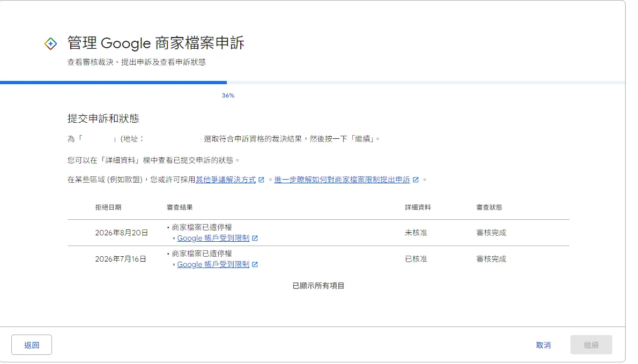
Task: Open external icon in 2026年8月20日 row
Action: [255, 239]
